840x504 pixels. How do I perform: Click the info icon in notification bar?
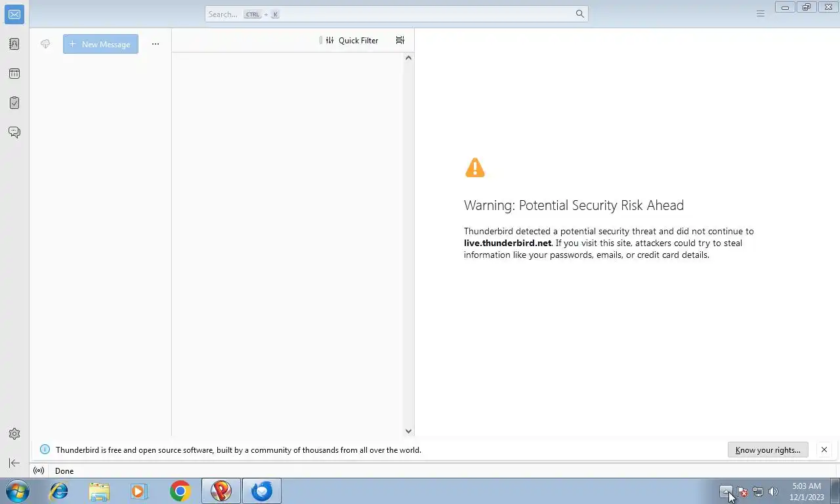tap(45, 450)
